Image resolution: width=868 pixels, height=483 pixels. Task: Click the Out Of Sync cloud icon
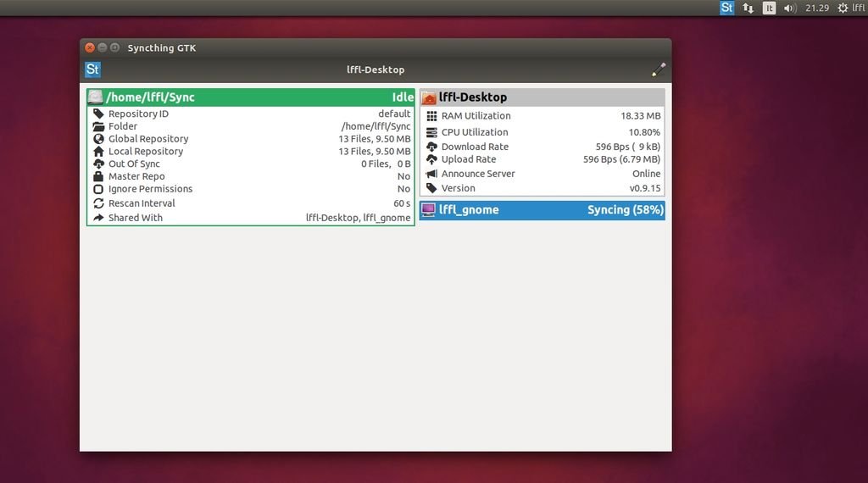pos(98,164)
